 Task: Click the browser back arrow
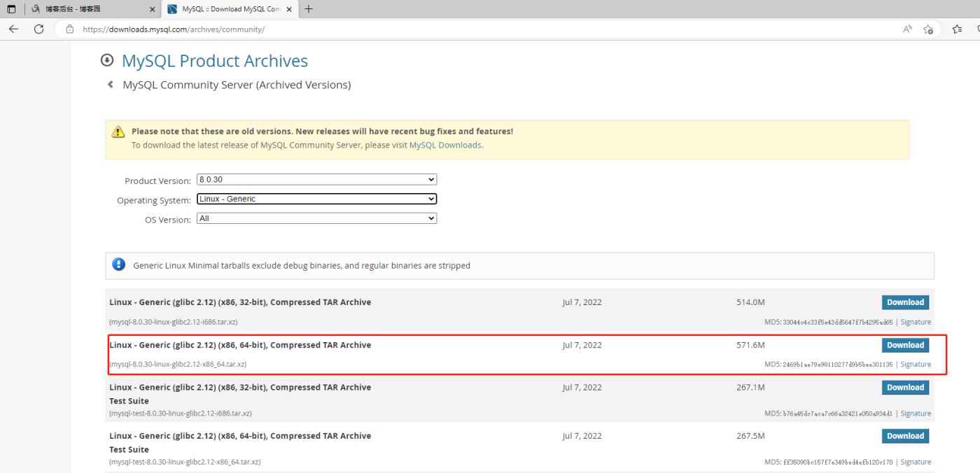pyautogui.click(x=14, y=29)
